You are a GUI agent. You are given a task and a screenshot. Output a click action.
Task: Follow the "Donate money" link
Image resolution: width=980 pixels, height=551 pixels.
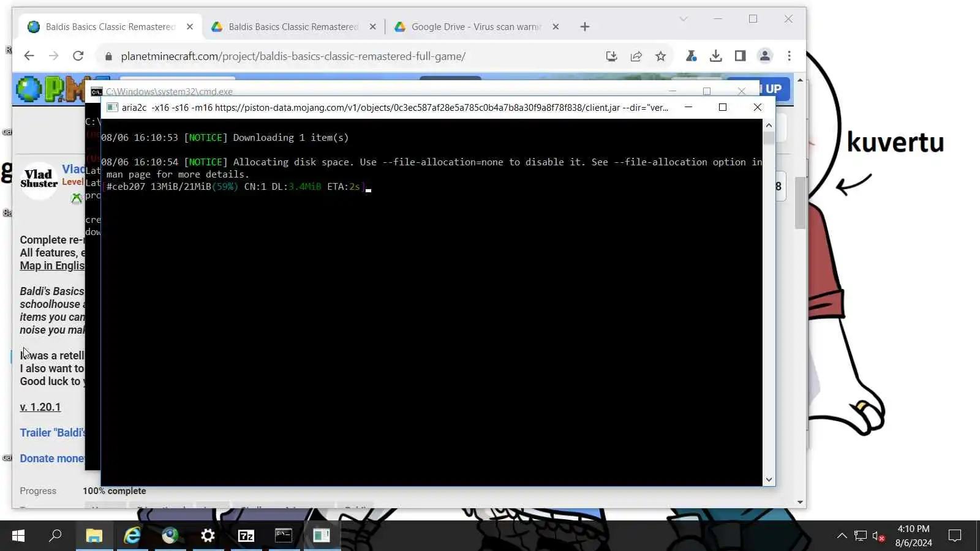pyautogui.click(x=52, y=459)
